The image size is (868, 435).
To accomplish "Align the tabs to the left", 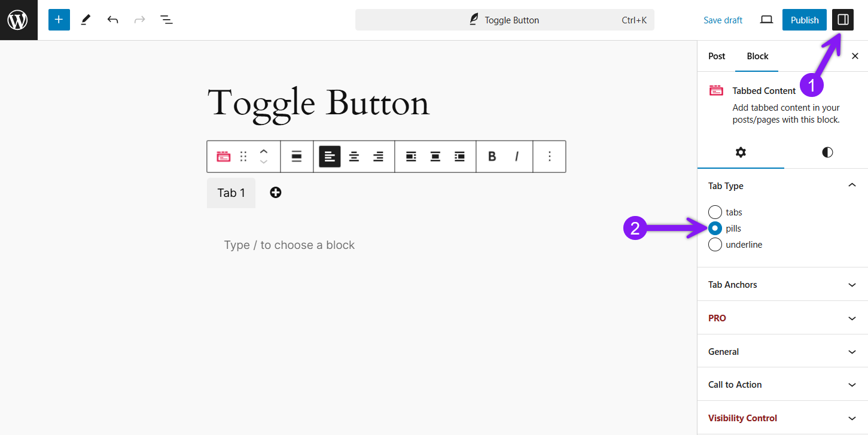I will (330, 156).
